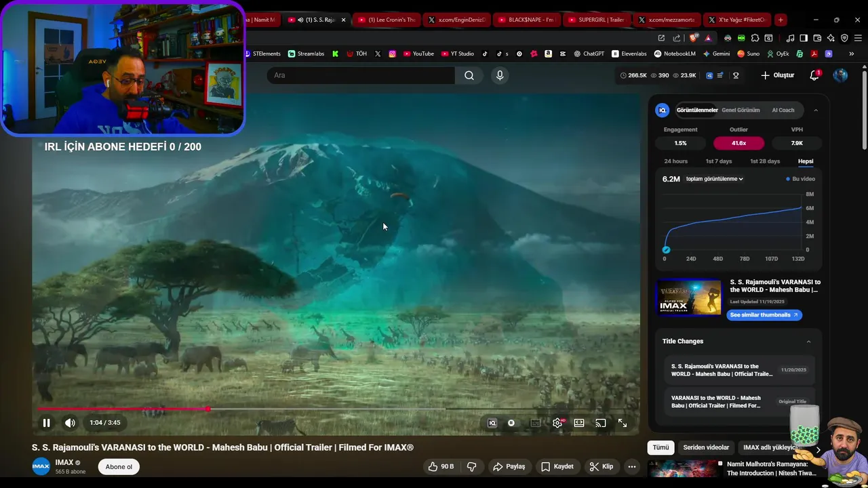The image size is (868, 488).
Task: Open the AI Coach tab
Action: pyautogui.click(x=783, y=110)
